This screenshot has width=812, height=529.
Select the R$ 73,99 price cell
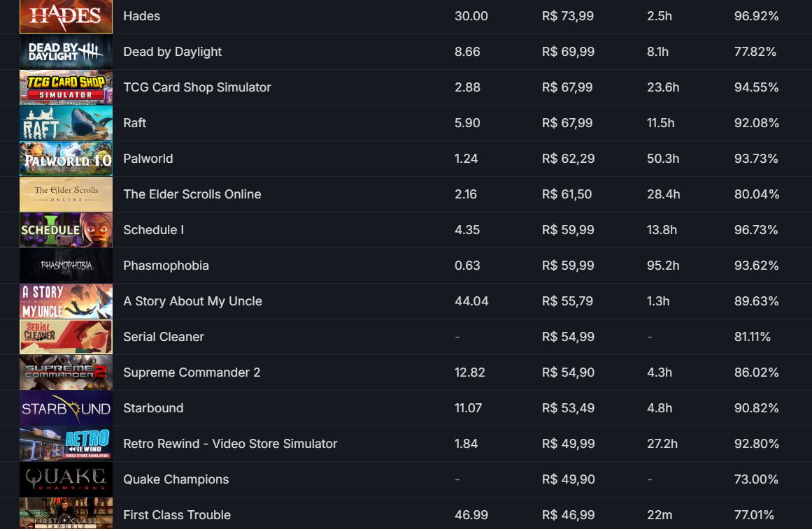click(x=568, y=16)
